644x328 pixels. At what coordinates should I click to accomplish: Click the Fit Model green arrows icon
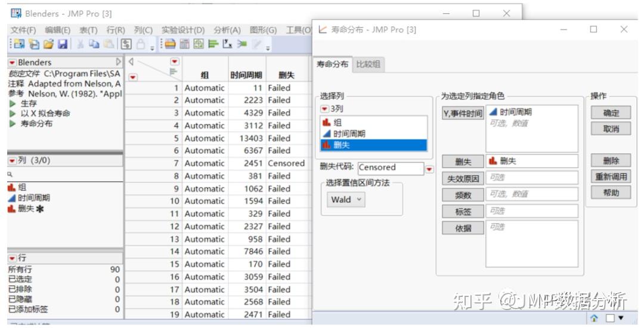pyautogui.click(x=242, y=44)
